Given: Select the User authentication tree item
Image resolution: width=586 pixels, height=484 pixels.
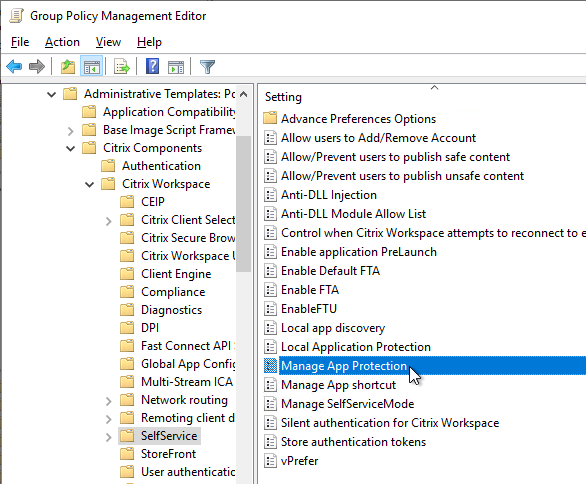Looking at the screenshot, I should [188, 472].
